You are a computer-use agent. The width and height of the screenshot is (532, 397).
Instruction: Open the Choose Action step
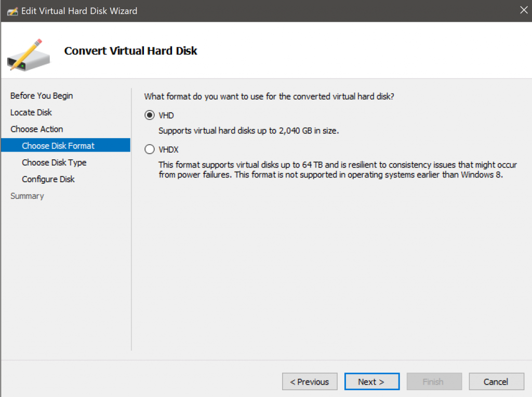pos(37,129)
